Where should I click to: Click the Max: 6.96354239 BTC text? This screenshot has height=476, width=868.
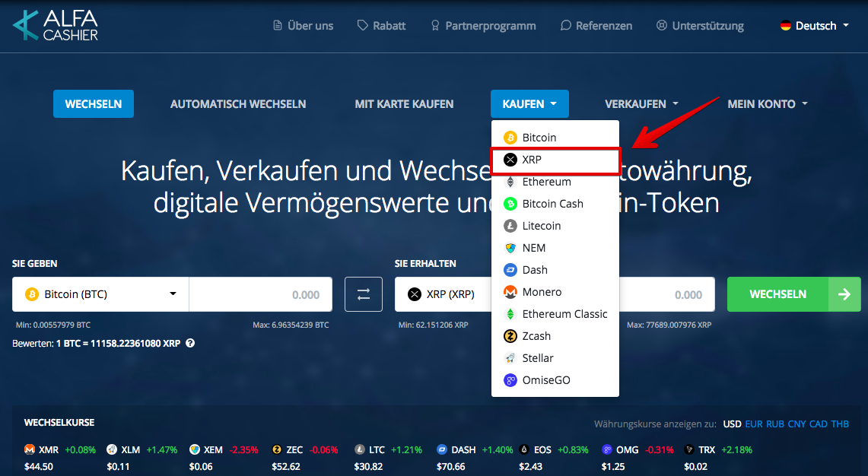click(291, 325)
